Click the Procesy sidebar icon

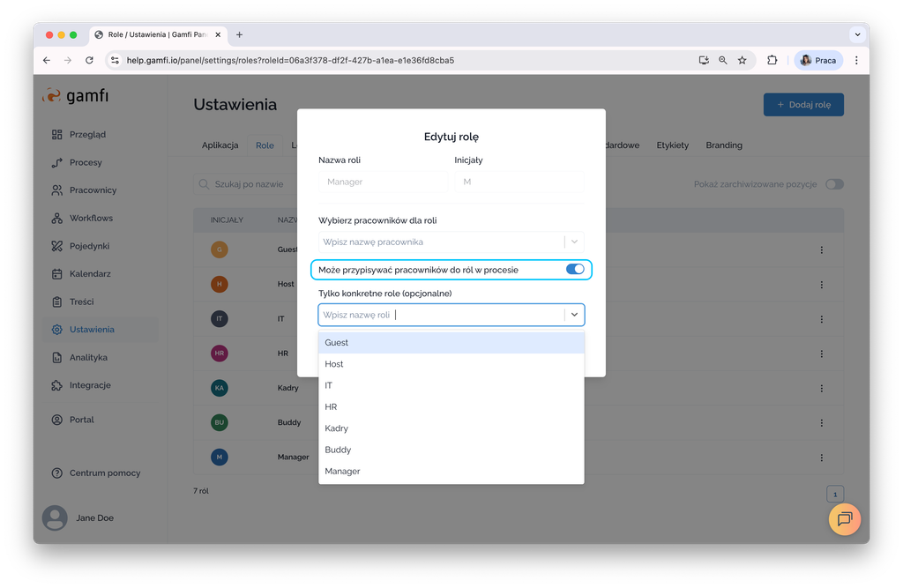57,162
